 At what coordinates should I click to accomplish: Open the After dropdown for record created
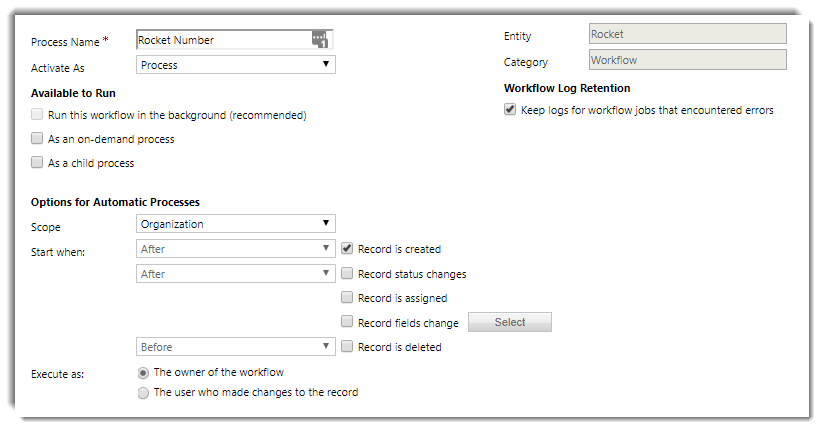235,249
